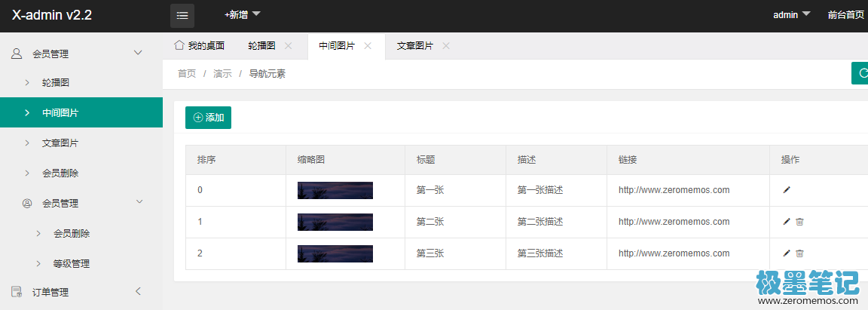Click the thumbnail image in row 1
868x310 pixels.
point(335,222)
